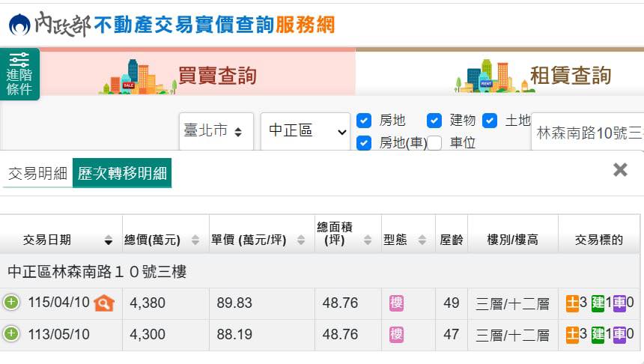Click the unit price 88.19
Image resolution: width=644 pixels, height=364 pixels.
[234, 335]
